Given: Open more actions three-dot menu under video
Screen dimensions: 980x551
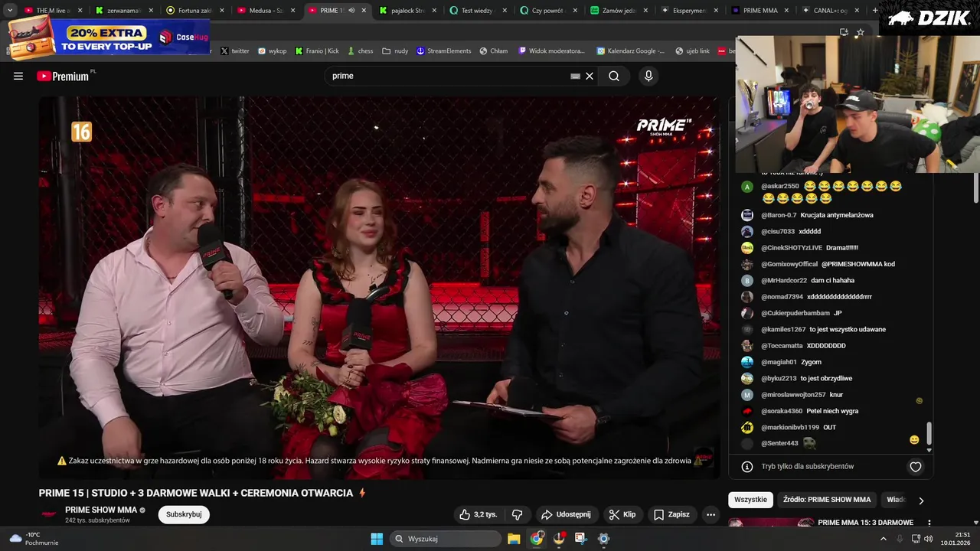Looking at the screenshot, I should [710, 514].
